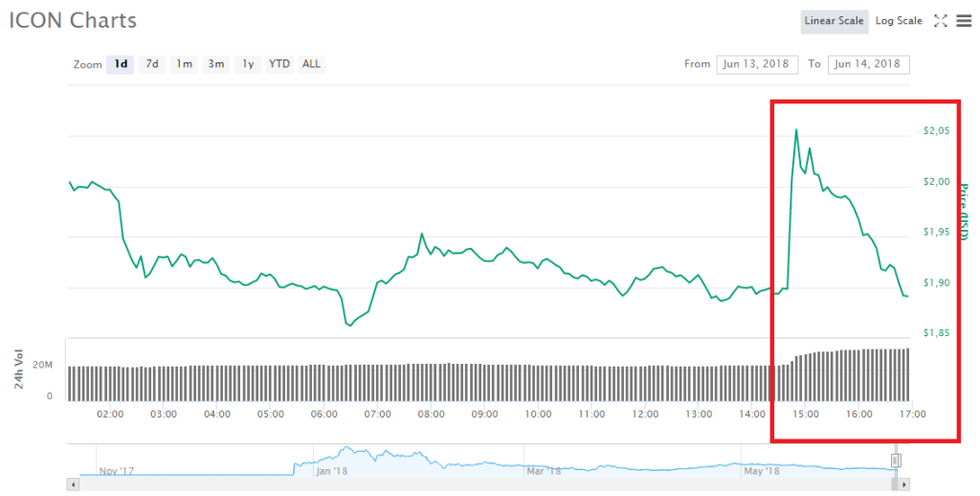
Task: Grab the navigator range handle
Action: (x=896, y=461)
